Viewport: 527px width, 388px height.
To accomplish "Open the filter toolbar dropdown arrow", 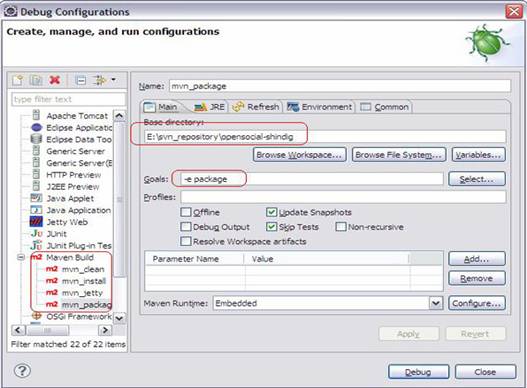I will coord(114,80).
